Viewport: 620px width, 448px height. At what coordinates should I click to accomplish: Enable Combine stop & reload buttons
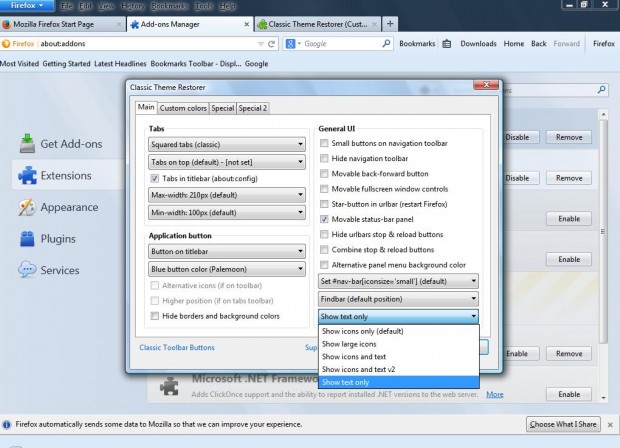(324, 250)
